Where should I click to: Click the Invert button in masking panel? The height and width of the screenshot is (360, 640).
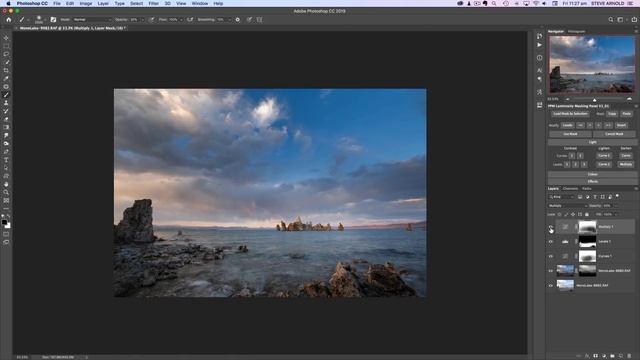click(x=621, y=125)
